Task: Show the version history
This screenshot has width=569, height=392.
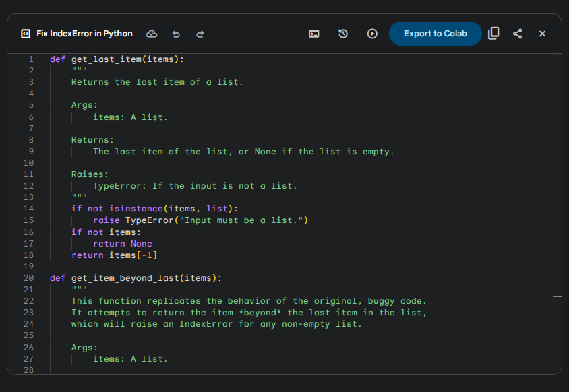Action: tap(343, 34)
